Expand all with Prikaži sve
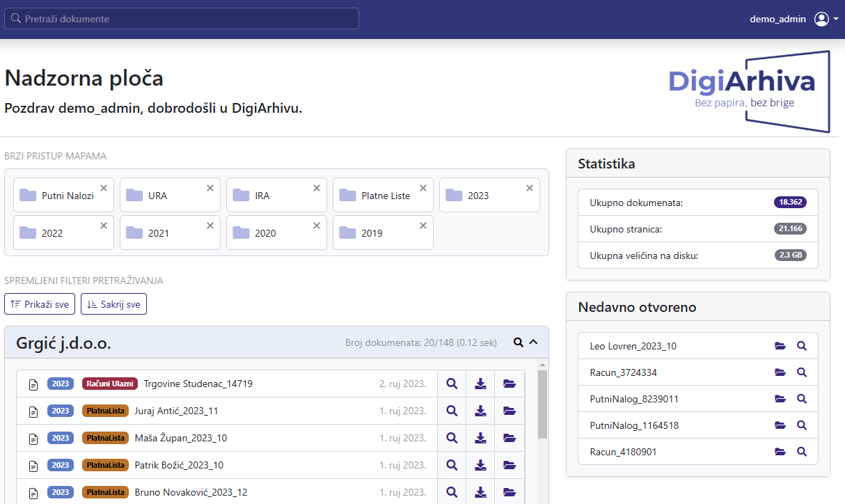845x504 pixels. [x=39, y=304]
